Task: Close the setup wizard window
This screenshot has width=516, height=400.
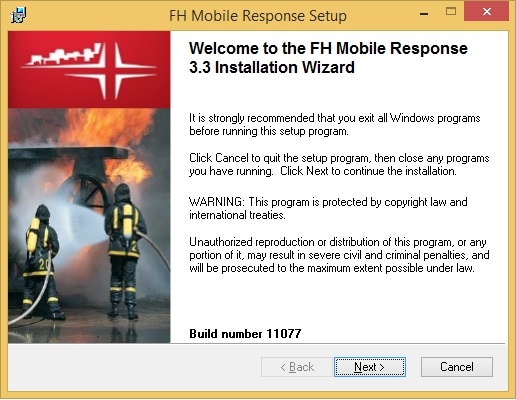Action: click(487, 12)
